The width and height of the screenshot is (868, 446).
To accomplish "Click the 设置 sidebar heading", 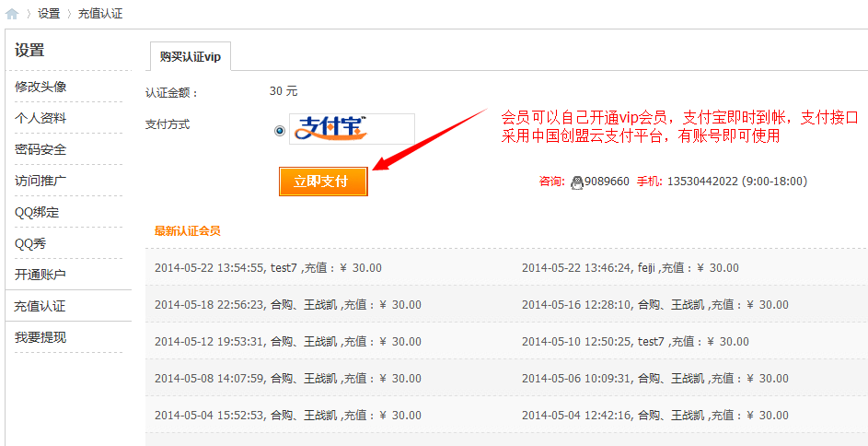I will [x=29, y=51].
